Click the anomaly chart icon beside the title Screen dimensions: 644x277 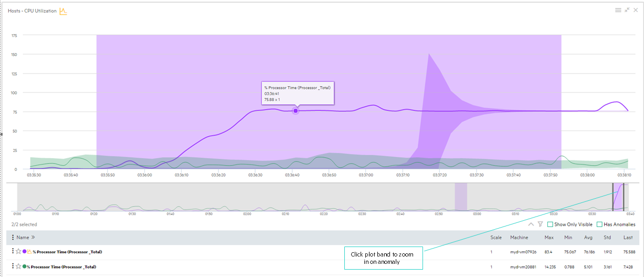point(63,11)
